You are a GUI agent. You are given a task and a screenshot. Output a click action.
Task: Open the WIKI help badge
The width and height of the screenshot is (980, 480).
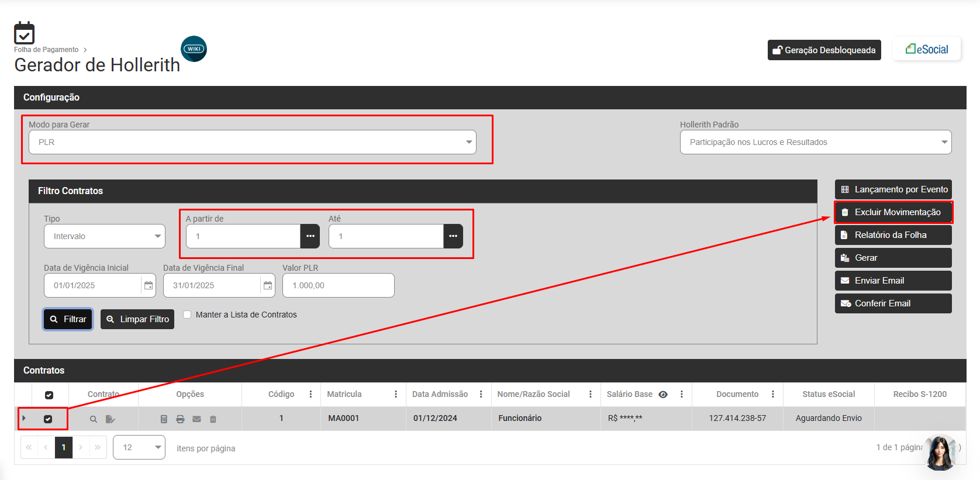pos(194,49)
